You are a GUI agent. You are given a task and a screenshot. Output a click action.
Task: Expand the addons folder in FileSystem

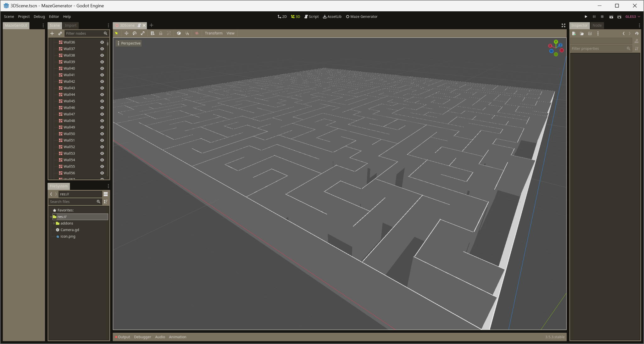(x=54, y=223)
